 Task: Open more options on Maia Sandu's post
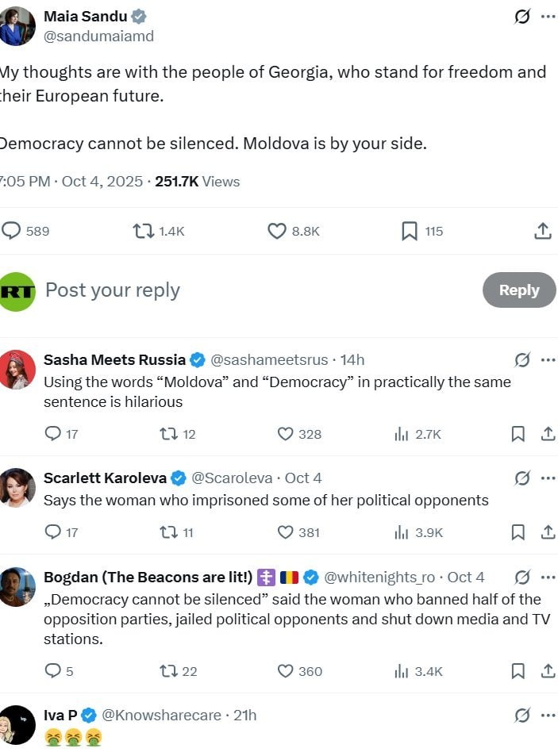pos(548,17)
